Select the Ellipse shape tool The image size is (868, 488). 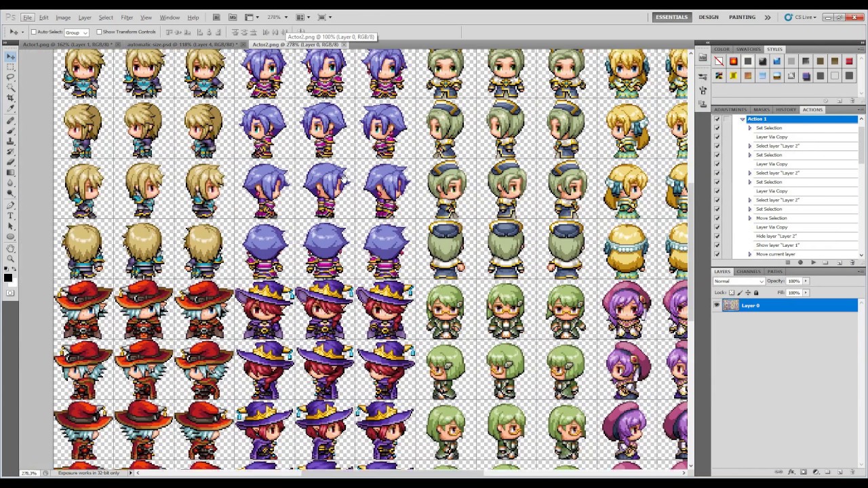11,235
